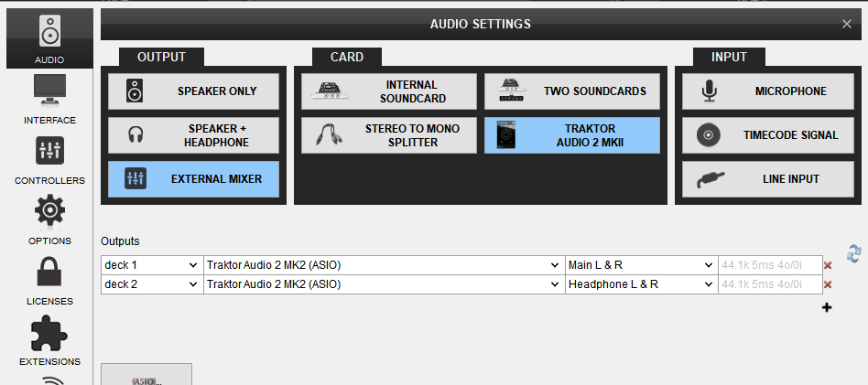Open the Licenses padlock section

point(49,280)
